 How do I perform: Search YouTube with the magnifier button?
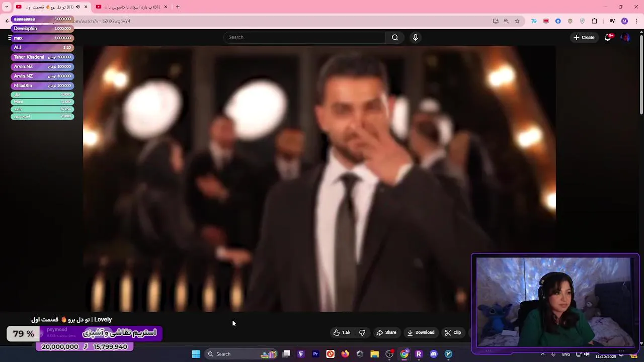(395, 37)
